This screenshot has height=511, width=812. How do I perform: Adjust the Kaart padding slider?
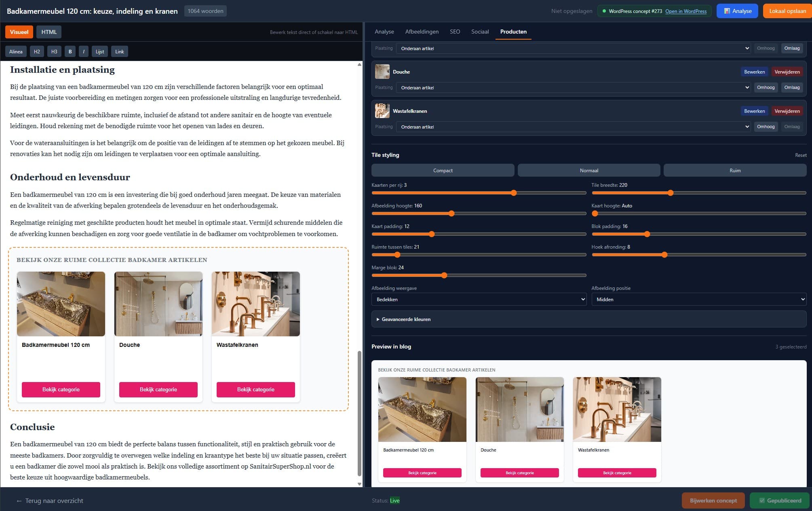479,234
